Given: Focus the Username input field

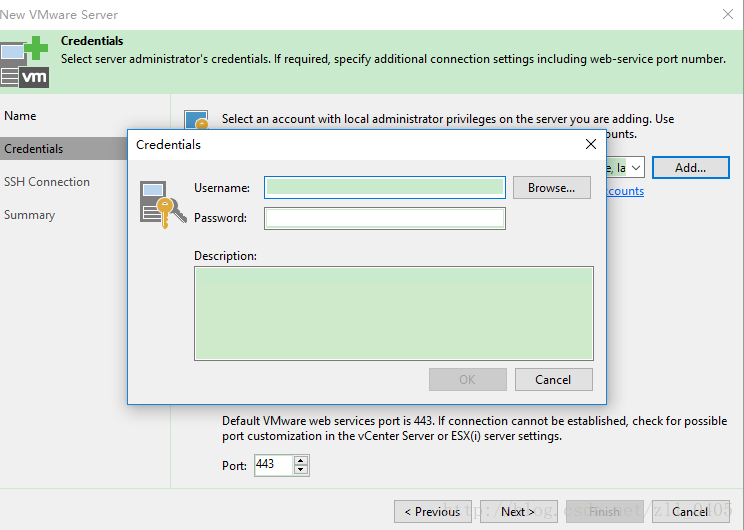Looking at the screenshot, I should [x=385, y=187].
